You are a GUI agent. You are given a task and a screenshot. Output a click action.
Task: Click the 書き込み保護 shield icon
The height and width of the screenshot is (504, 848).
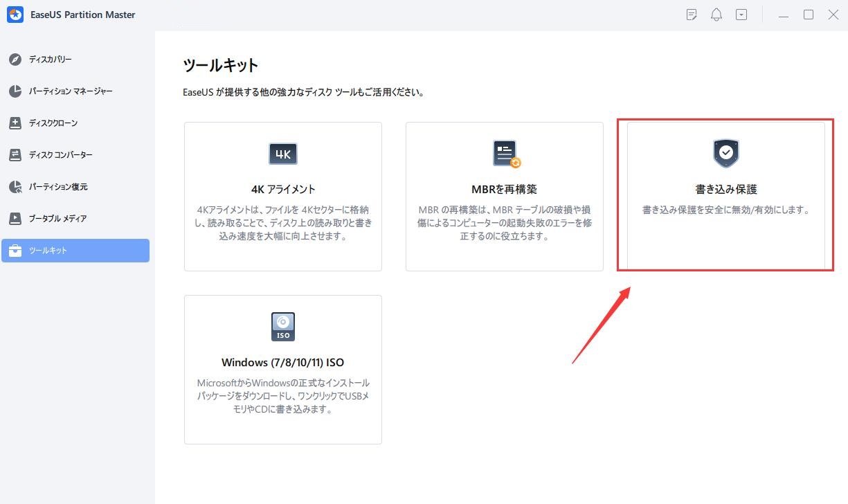pos(725,154)
